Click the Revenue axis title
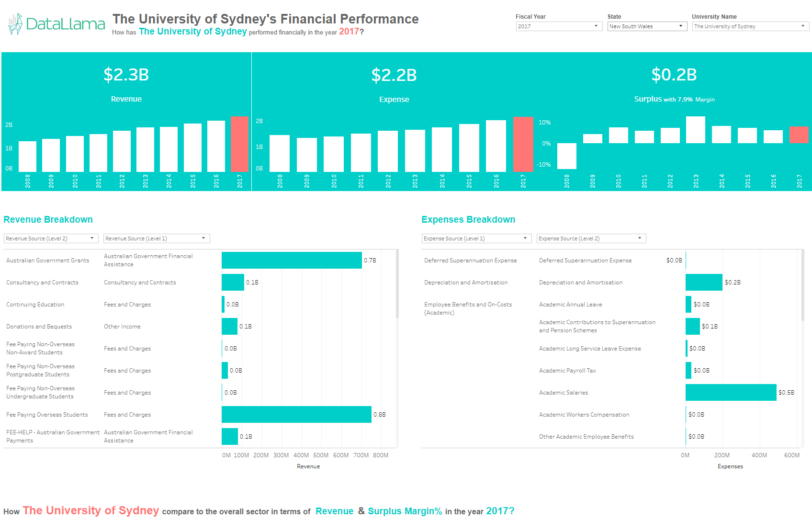 click(x=308, y=466)
